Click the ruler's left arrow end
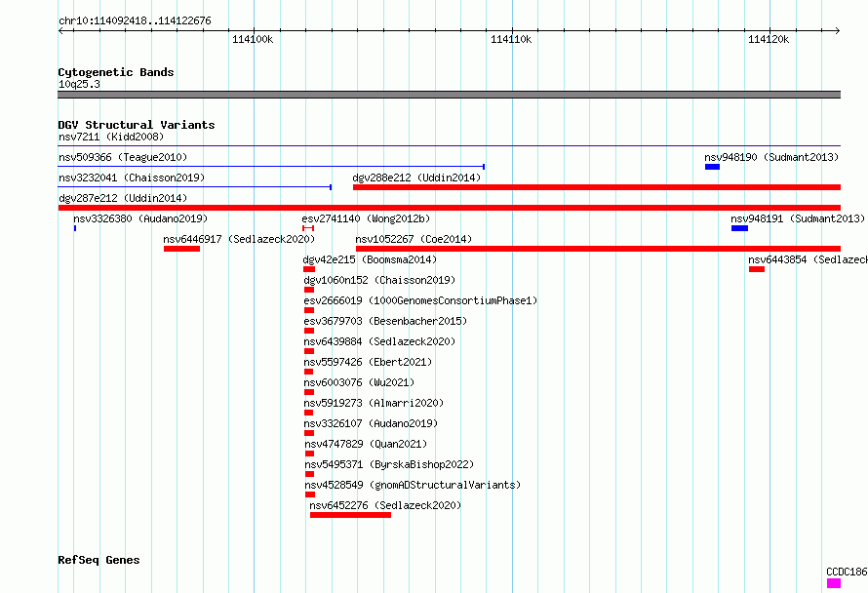868x593 pixels. pyautogui.click(x=61, y=30)
